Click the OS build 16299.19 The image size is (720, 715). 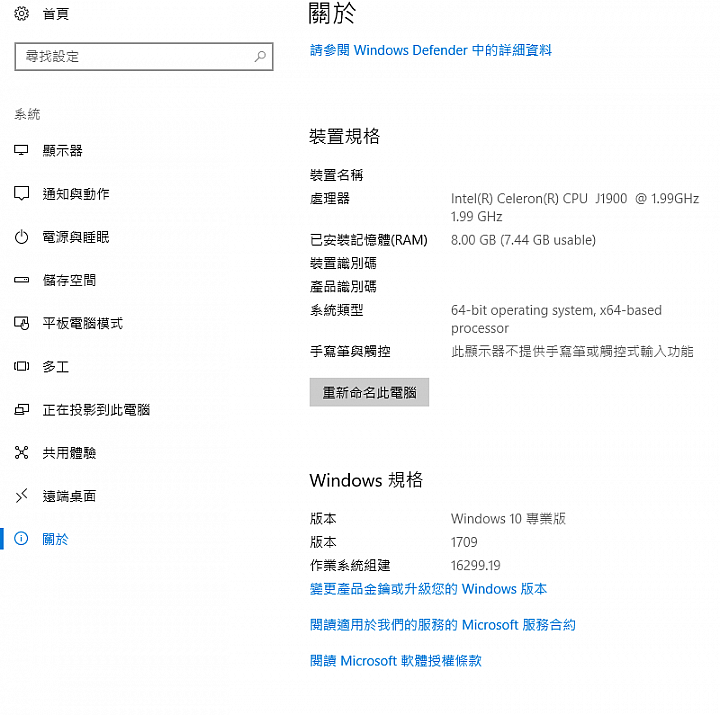pyautogui.click(x=475, y=565)
